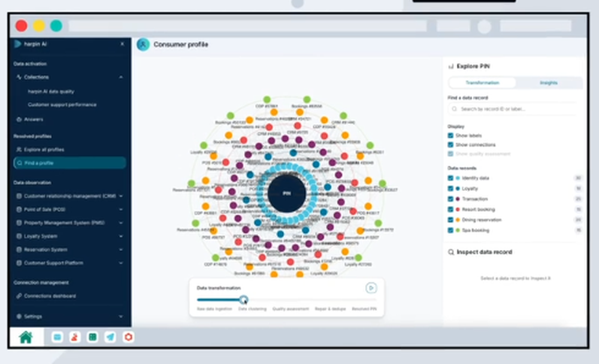
Task: Click the central PIN node in the graph
Action: (x=286, y=193)
